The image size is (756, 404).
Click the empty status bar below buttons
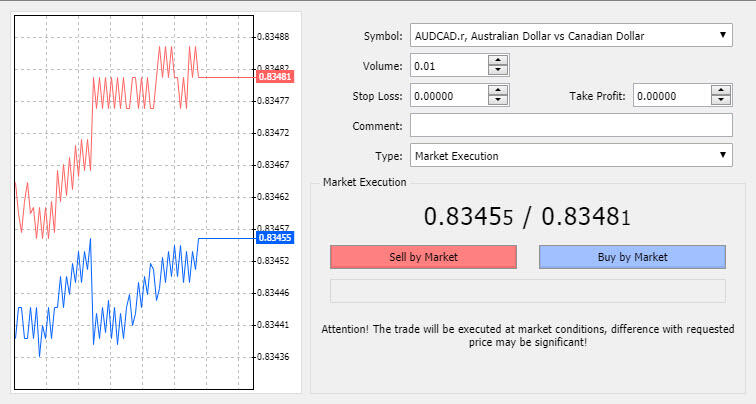coord(528,291)
